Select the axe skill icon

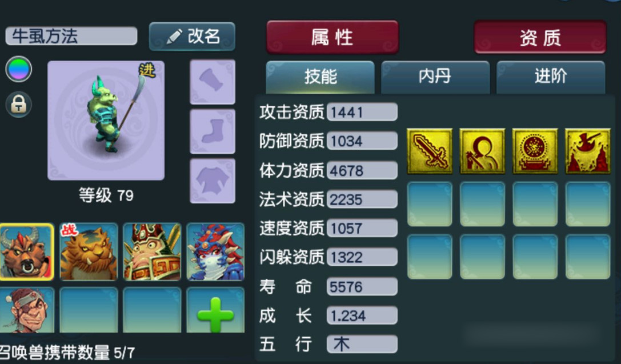(588, 151)
